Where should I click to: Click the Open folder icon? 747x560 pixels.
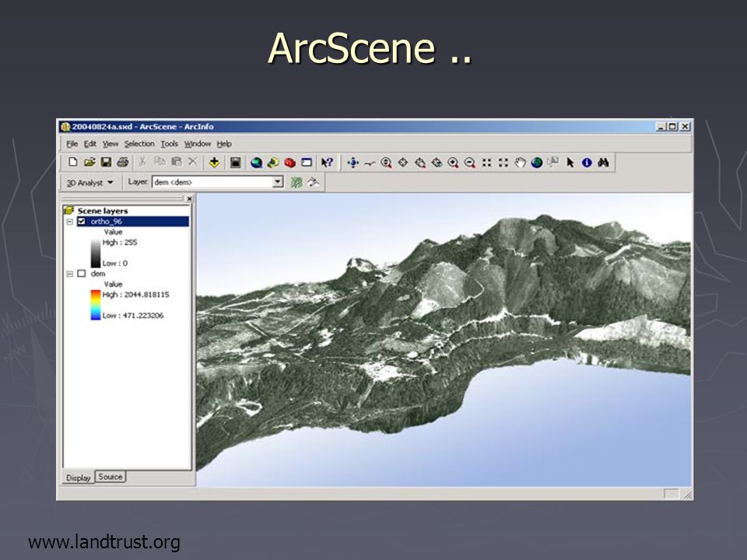tap(89, 163)
